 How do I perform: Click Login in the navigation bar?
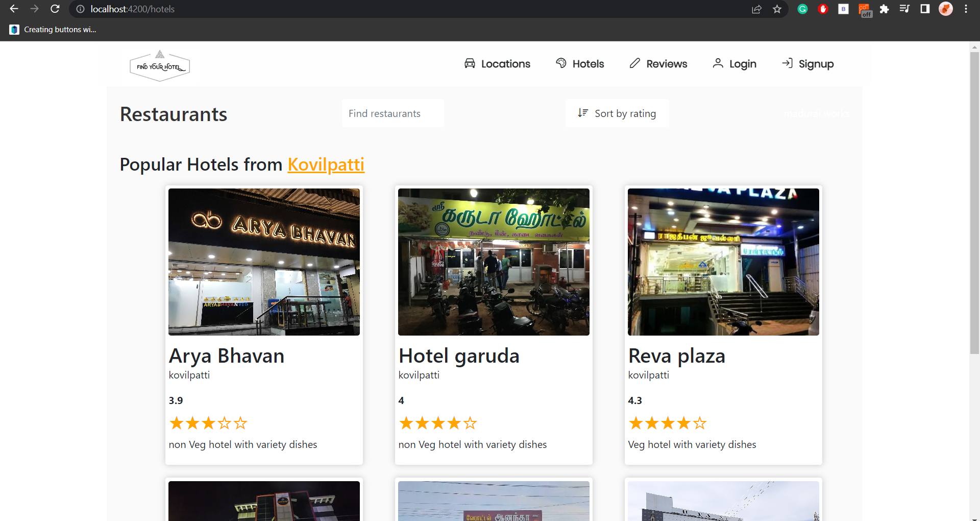coord(734,64)
